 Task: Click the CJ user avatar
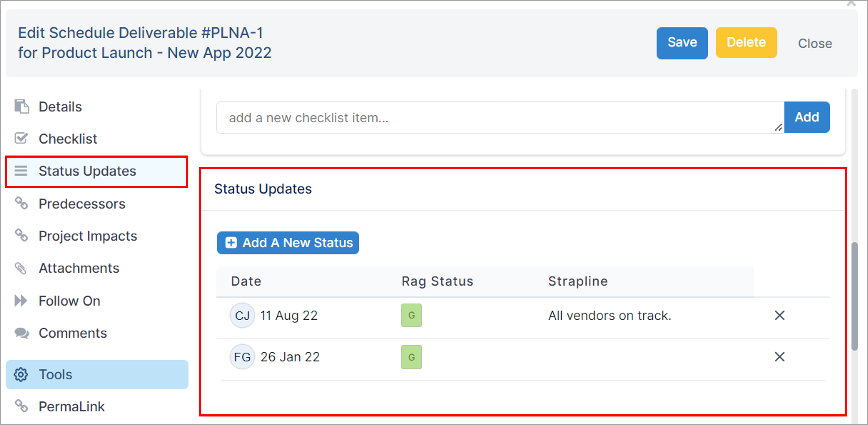click(242, 315)
